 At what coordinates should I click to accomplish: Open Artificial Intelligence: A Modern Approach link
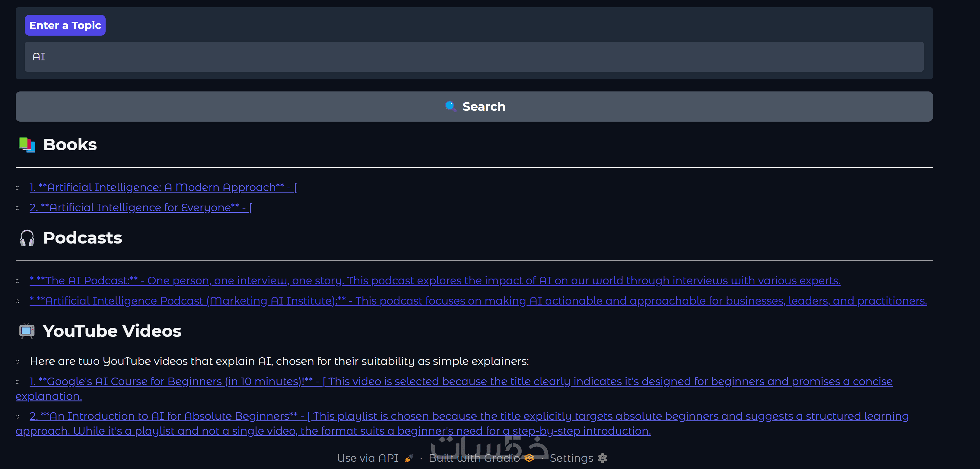(x=163, y=187)
